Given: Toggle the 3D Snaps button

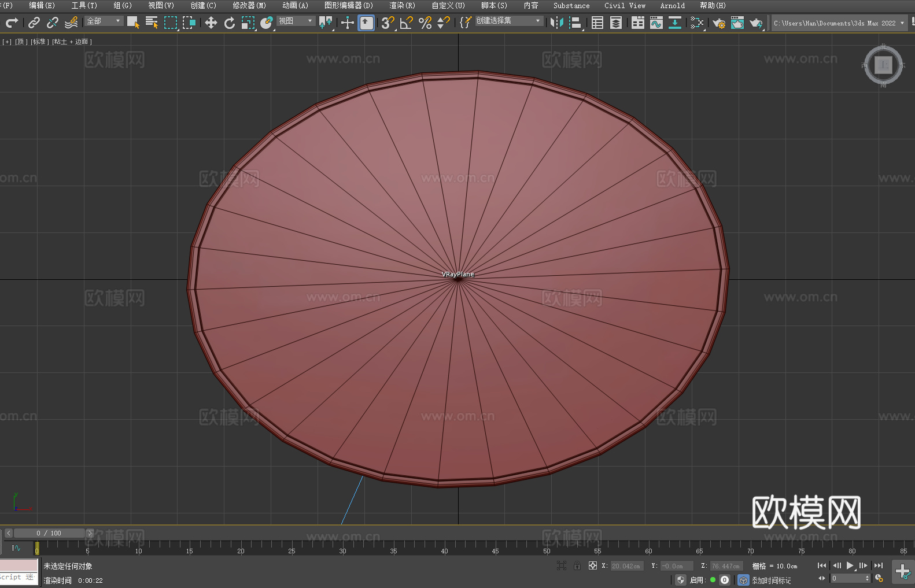Looking at the screenshot, I should 388,23.
